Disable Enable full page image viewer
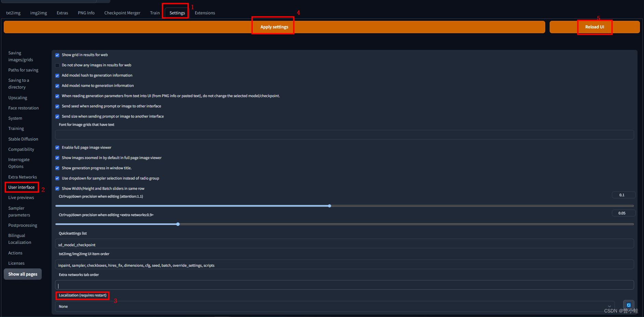 click(x=57, y=148)
